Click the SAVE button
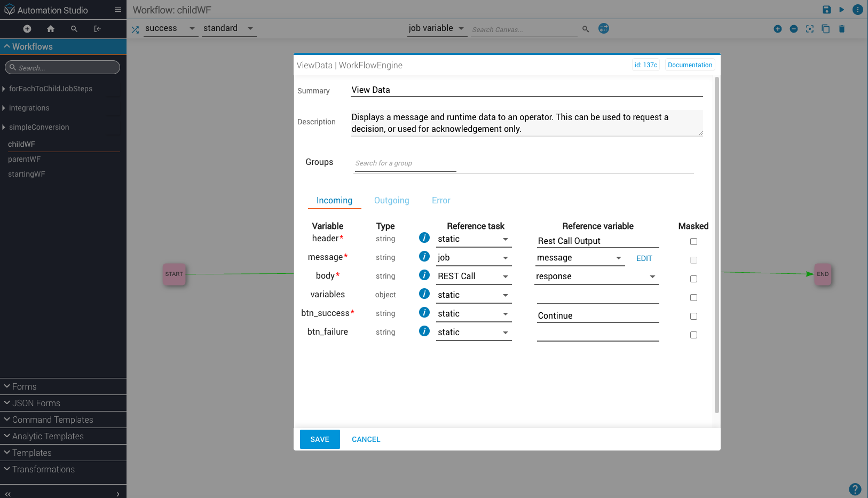Image resolution: width=868 pixels, height=498 pixels. [320, 439]
